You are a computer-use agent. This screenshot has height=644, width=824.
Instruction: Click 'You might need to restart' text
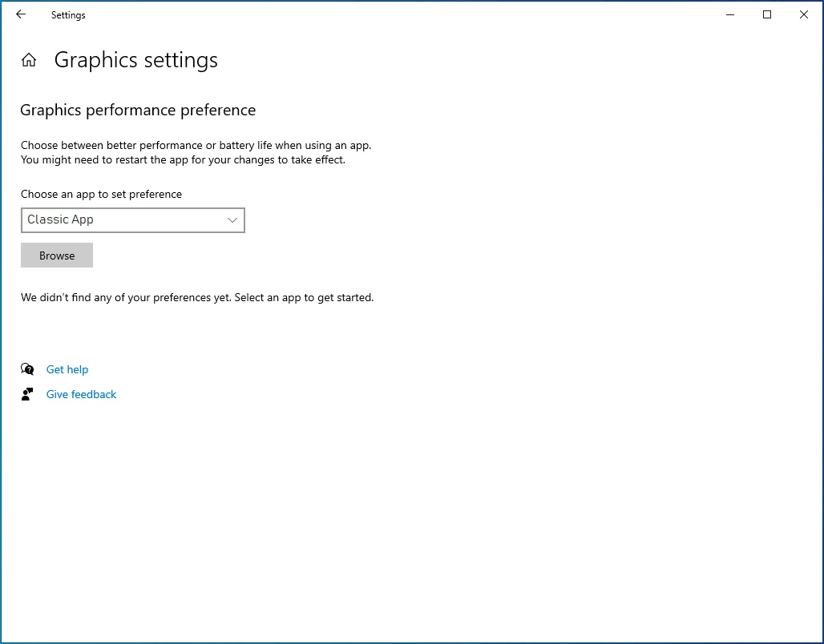point(184,159)
